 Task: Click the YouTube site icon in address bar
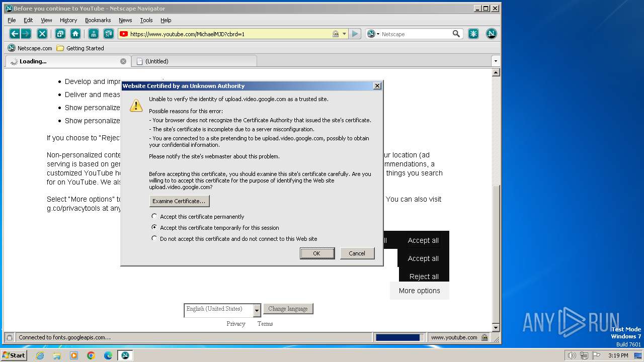(x=124, y=34)
